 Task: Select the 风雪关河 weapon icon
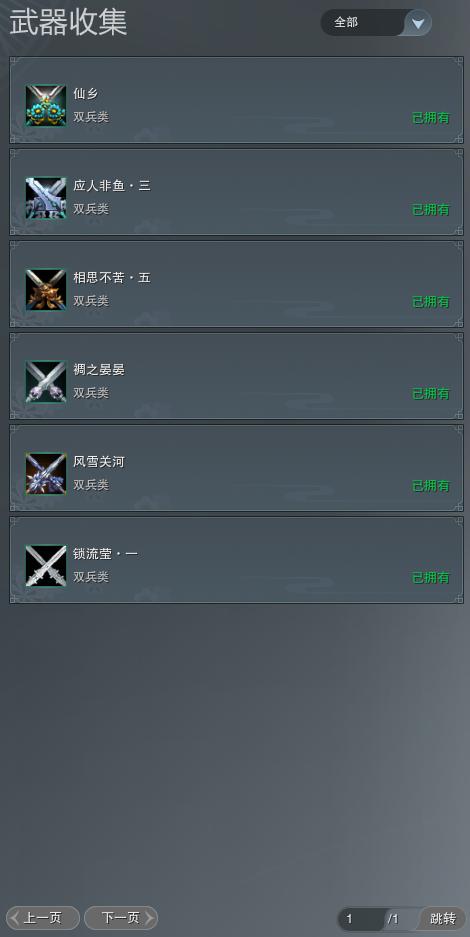(x=46, y=474)
